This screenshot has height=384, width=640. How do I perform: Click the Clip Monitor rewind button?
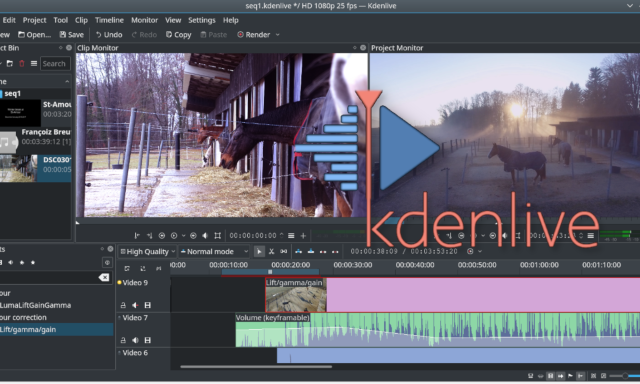point(162,235)
